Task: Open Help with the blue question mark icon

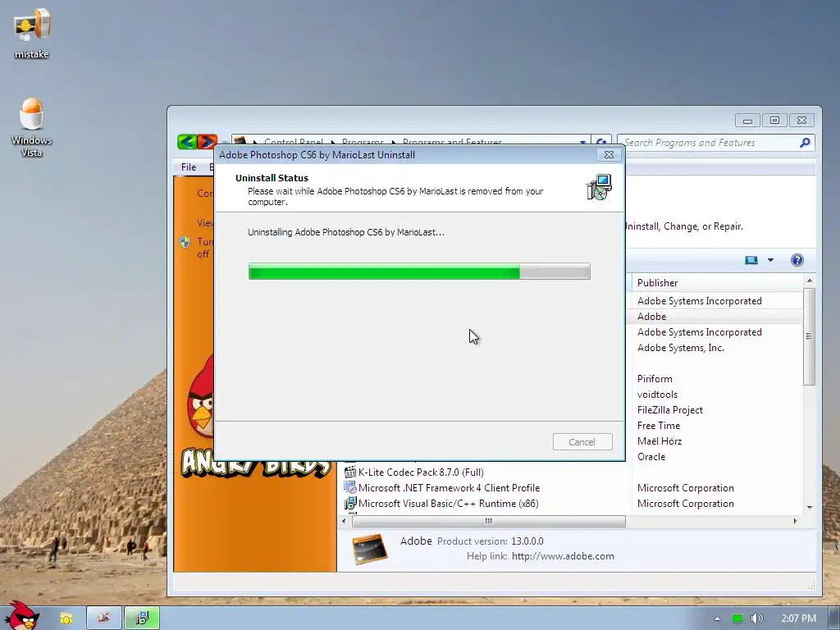Action: 797,260
